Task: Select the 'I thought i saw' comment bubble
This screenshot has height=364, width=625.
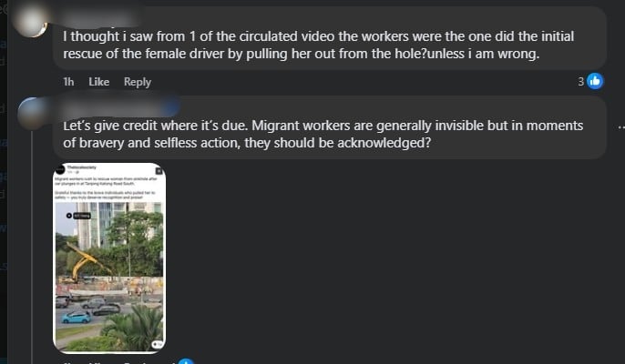Action: (330, 38)
